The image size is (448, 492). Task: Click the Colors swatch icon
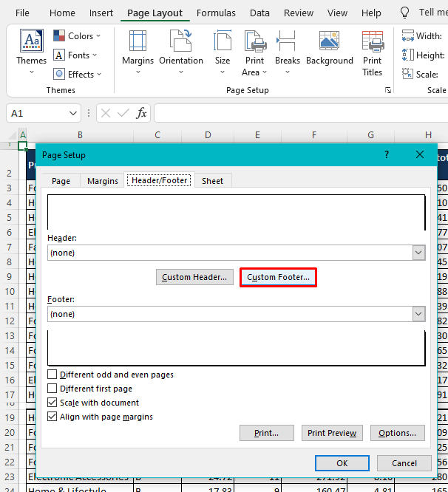59,35
